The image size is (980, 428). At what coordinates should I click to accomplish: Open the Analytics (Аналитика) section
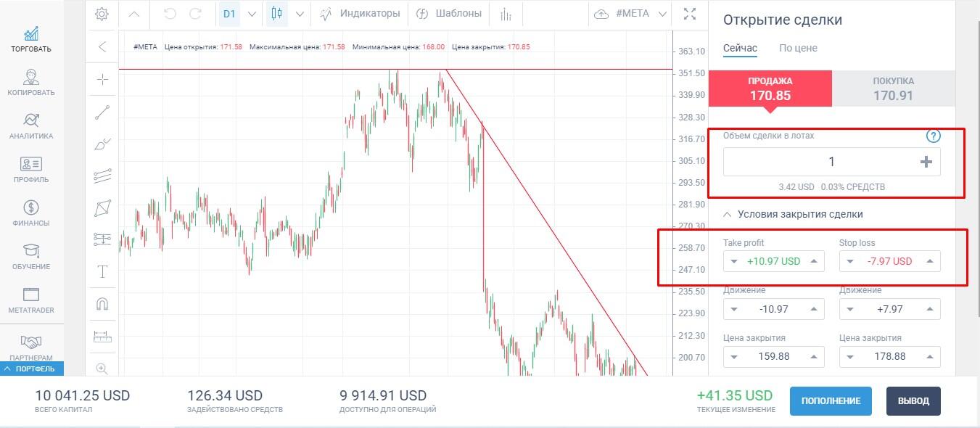pyautogui.click(x=31, y=125)
